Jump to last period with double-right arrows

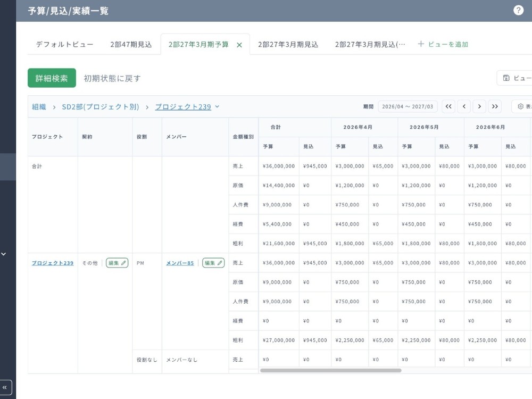[x=495, y=106]
